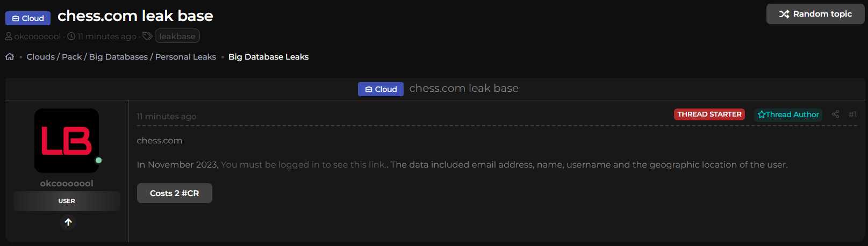The image size is (868, 246).
Task: Click the okcooooool username below avatar
Action: pyautogui.click(x=67, y=184)
